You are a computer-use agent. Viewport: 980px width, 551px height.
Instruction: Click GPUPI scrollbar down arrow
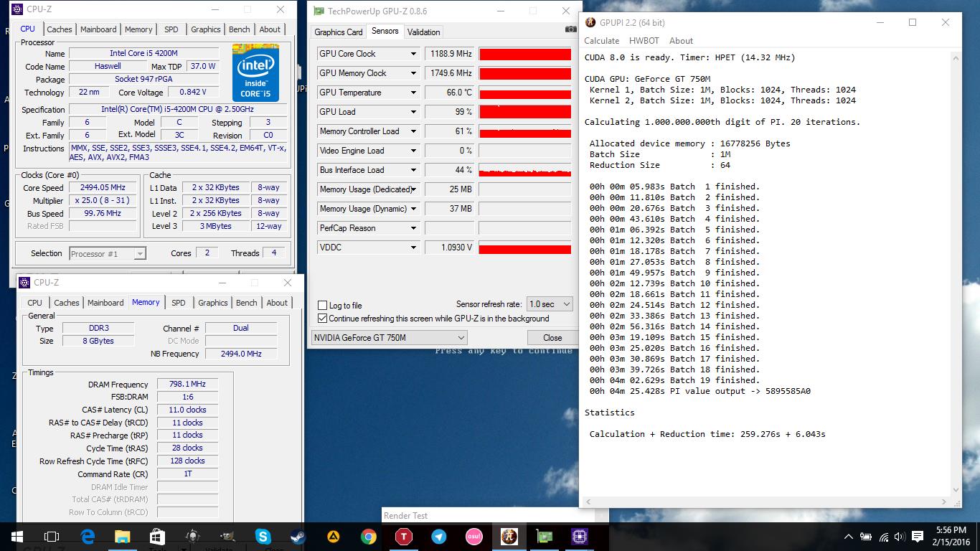click(x=954, y=490)
